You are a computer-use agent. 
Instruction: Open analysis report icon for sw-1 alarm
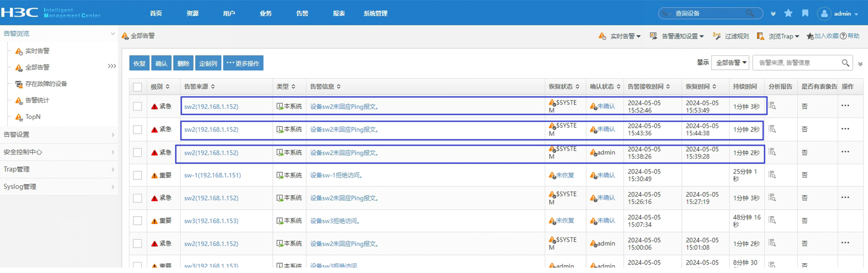[772, 174]
